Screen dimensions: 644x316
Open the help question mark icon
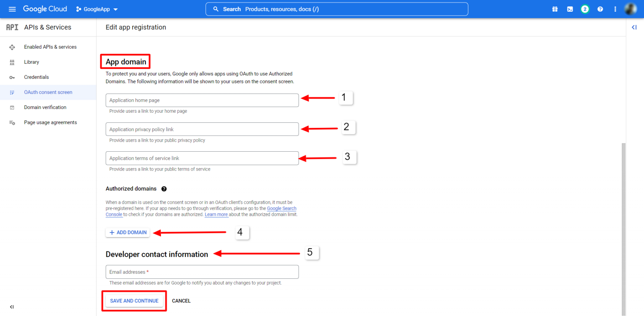pyautogui.click(x=600, y=9)
